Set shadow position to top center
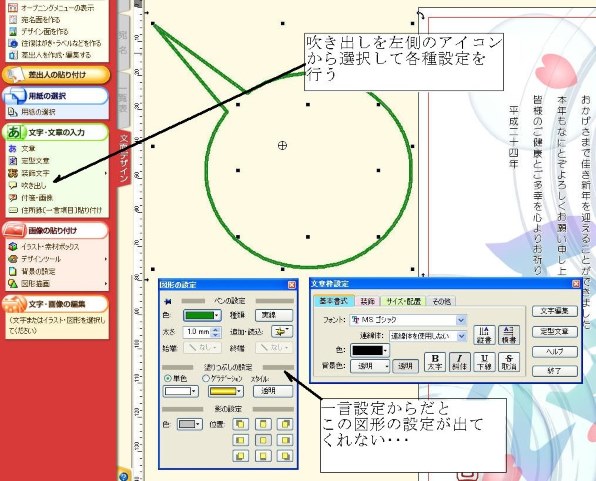 click(263, 424)
